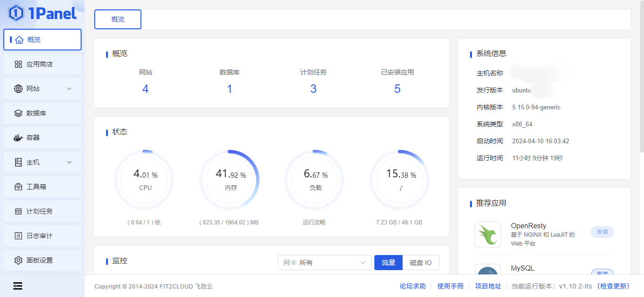Screen dimensions: 644x297
Task: Select the 概览 overview tab at top
Action: [x=118, y=19]
